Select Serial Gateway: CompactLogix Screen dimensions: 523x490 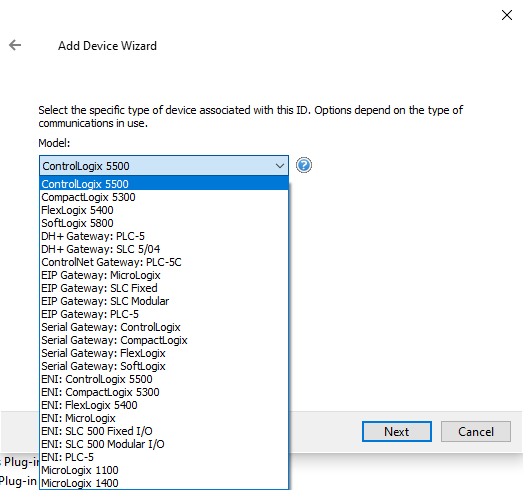[164, 340]
